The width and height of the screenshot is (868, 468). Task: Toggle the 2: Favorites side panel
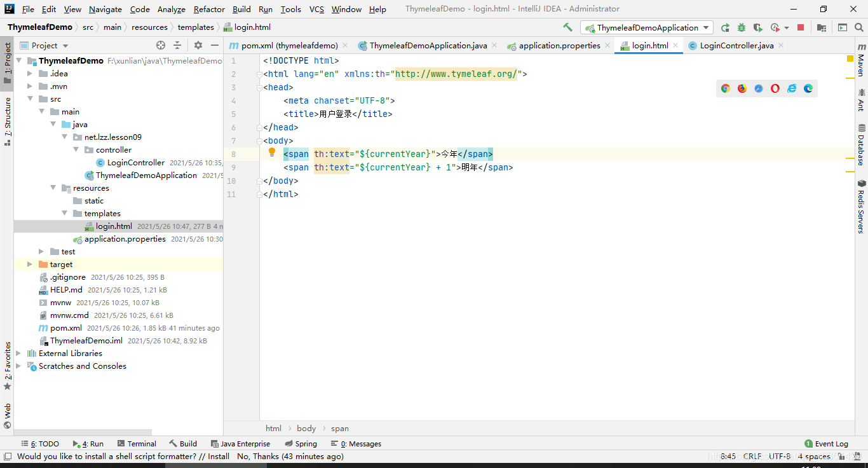coord(7,366)
